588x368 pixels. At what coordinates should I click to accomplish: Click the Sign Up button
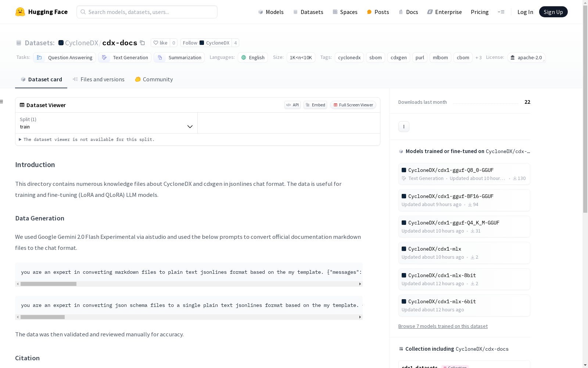pyautogui.click(x=553, y=12)
